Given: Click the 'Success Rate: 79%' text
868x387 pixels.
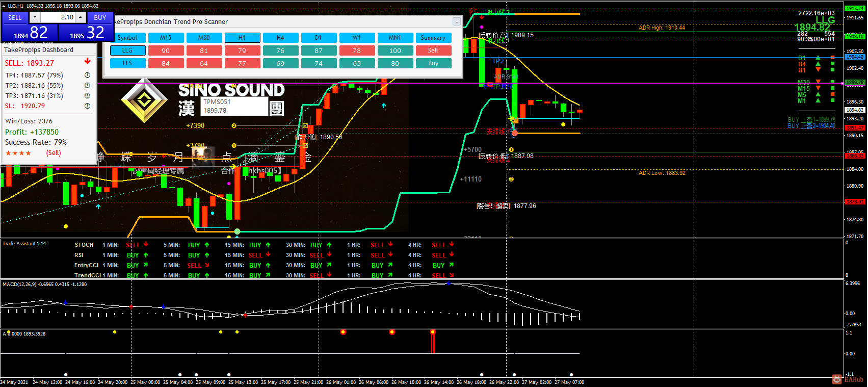Looking at the screenshot, I should (36, 142).
